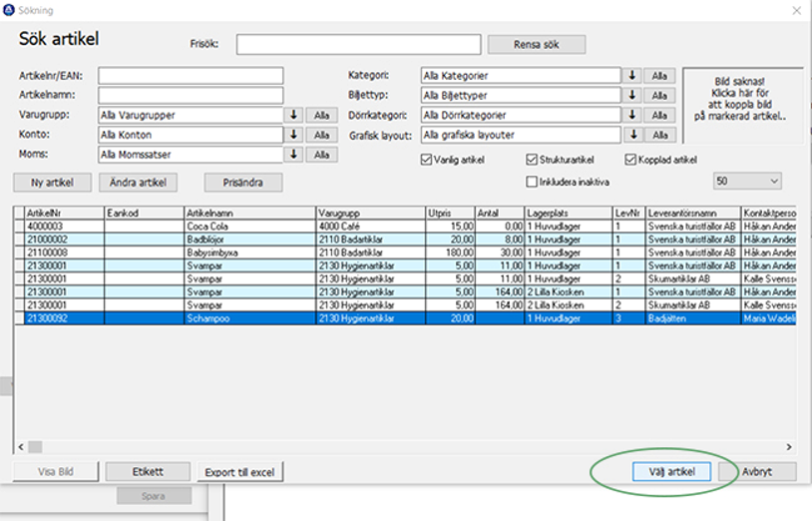Click the Ändra artikel button
This screenshot has height=521, width=812.
point(138,183)
